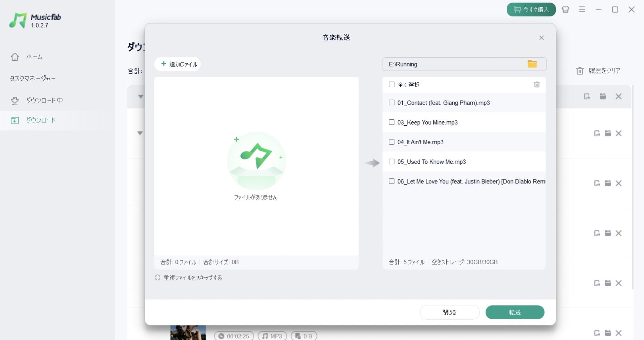
Task: Check 05_Used To Know Me.mp3 checkbox
Action: click(392, 161)
